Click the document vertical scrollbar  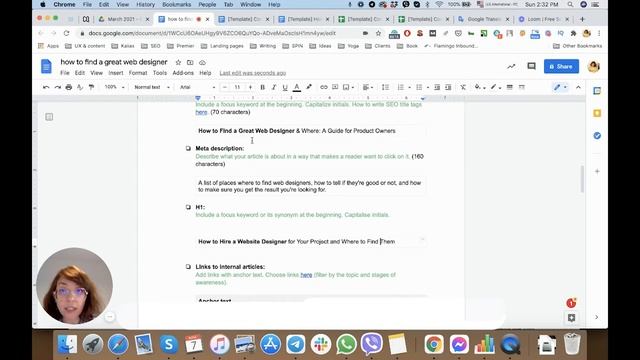coord(582,179)
